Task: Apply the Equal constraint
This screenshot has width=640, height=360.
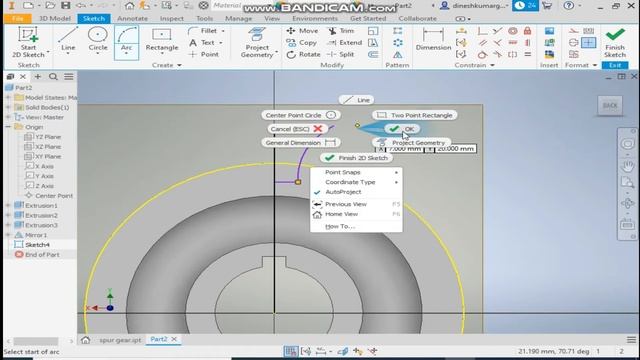Action: (528, 54)
